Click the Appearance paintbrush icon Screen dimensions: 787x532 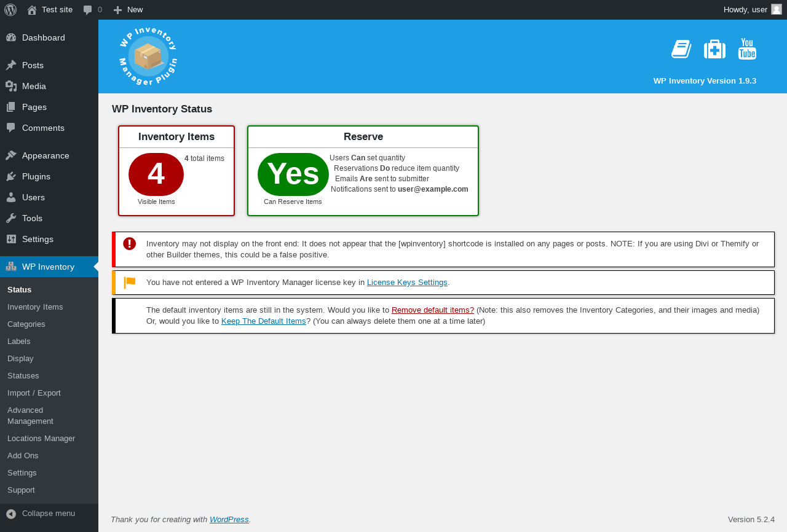[11, 155]
